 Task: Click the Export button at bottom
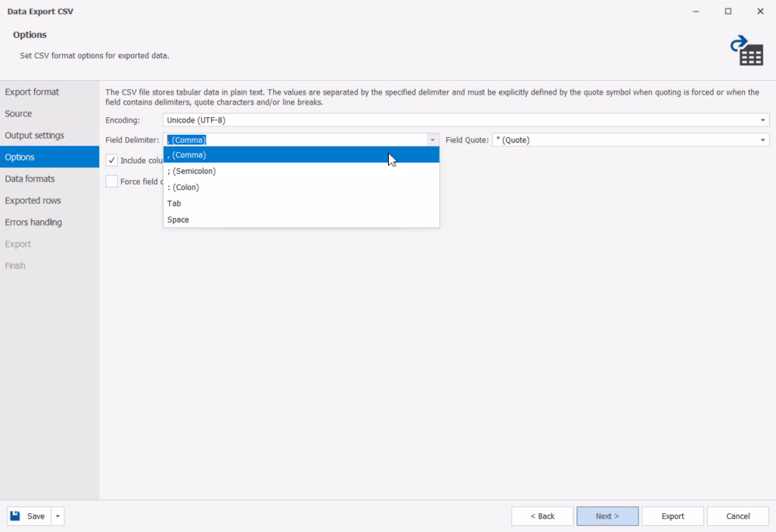(673, 516)
